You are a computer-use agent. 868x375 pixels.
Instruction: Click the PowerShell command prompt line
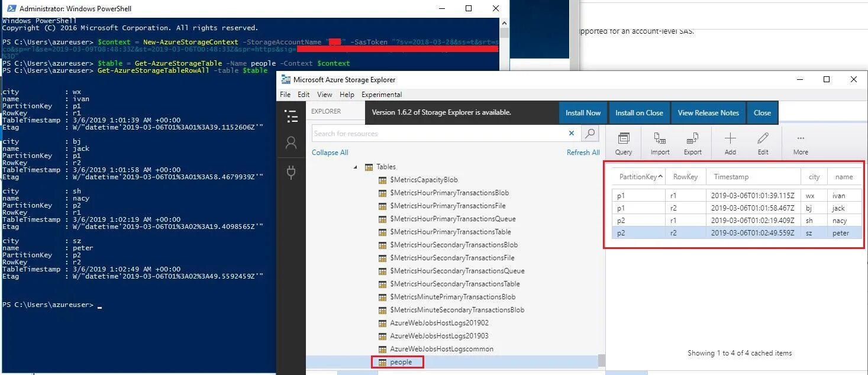[52, 305]
